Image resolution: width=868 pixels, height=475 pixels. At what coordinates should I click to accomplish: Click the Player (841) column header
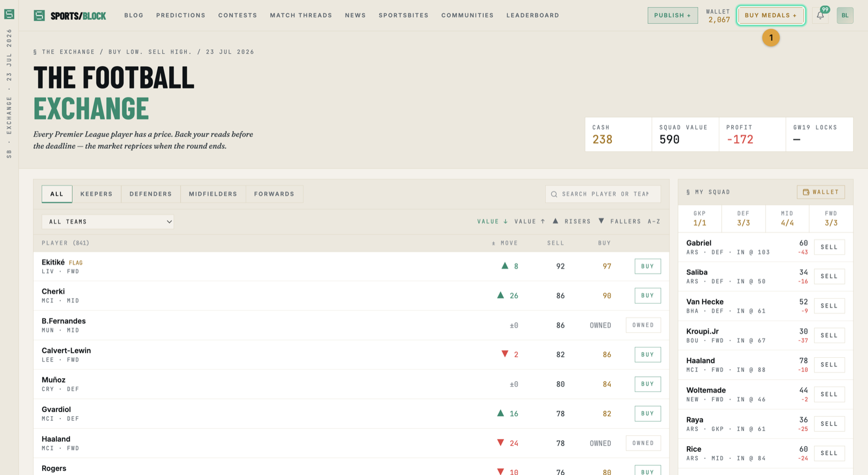tap(66, 243)
